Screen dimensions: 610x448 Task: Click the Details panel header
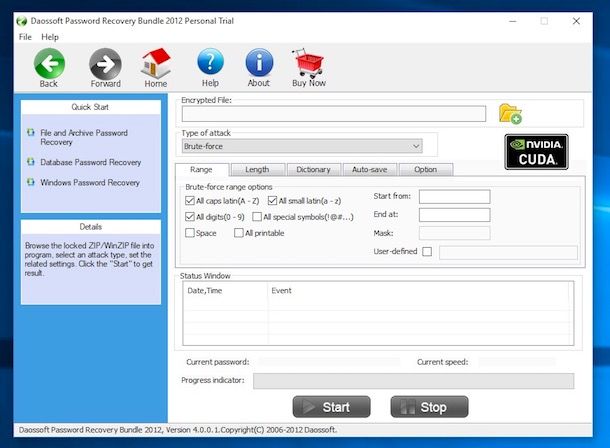91,227
